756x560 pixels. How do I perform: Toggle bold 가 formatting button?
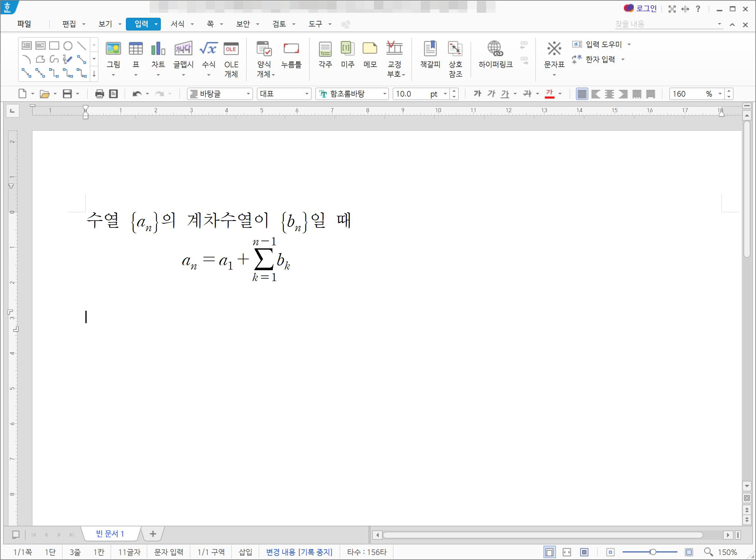coord(477,94)
